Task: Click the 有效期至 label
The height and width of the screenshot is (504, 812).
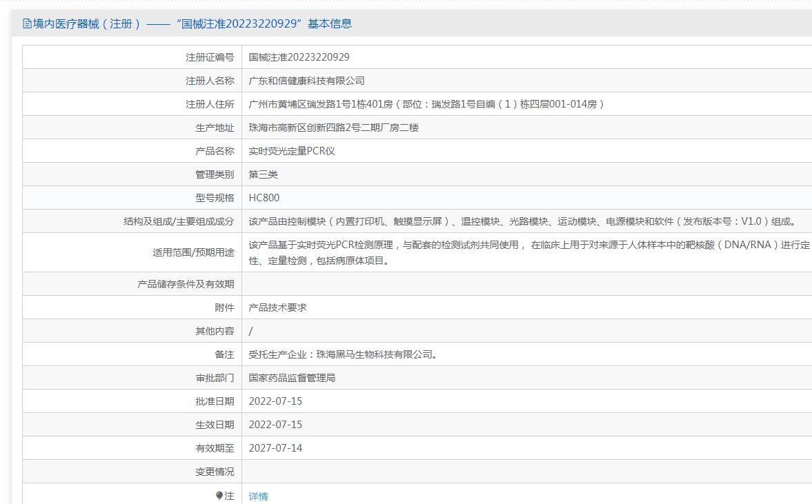Action: [215, 448]
